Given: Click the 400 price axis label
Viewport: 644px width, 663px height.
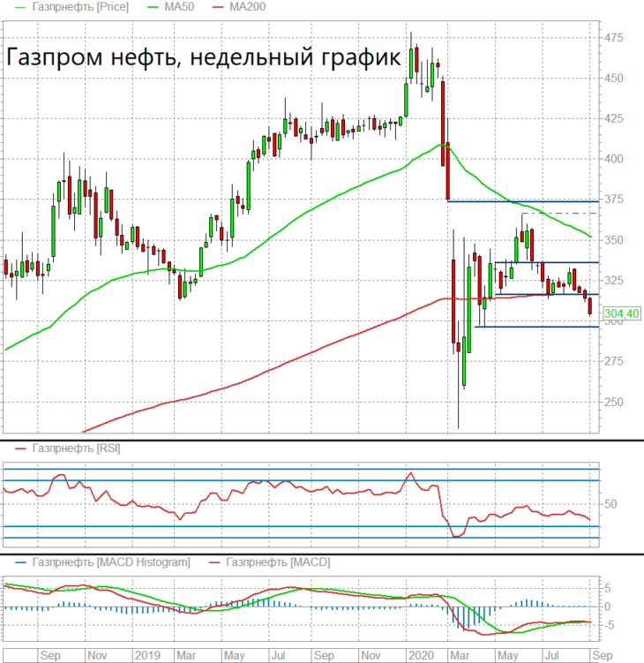Looking at the screenshot, I should tap(614, 159).
